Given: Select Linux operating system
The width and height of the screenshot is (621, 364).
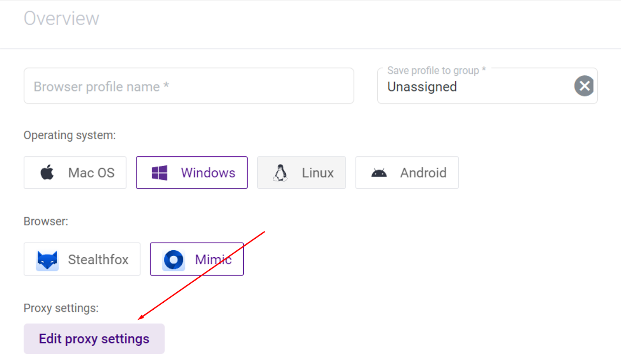Looking at the screenshot, I should pos(302,173).
